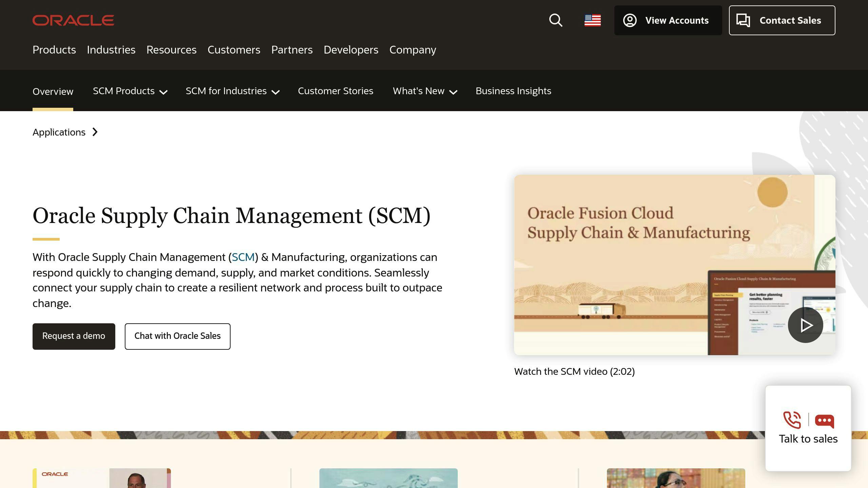Screen dimensions: 868x488
Task: Click Chat with Oracle Sales
Action: (x=177, y=336)
